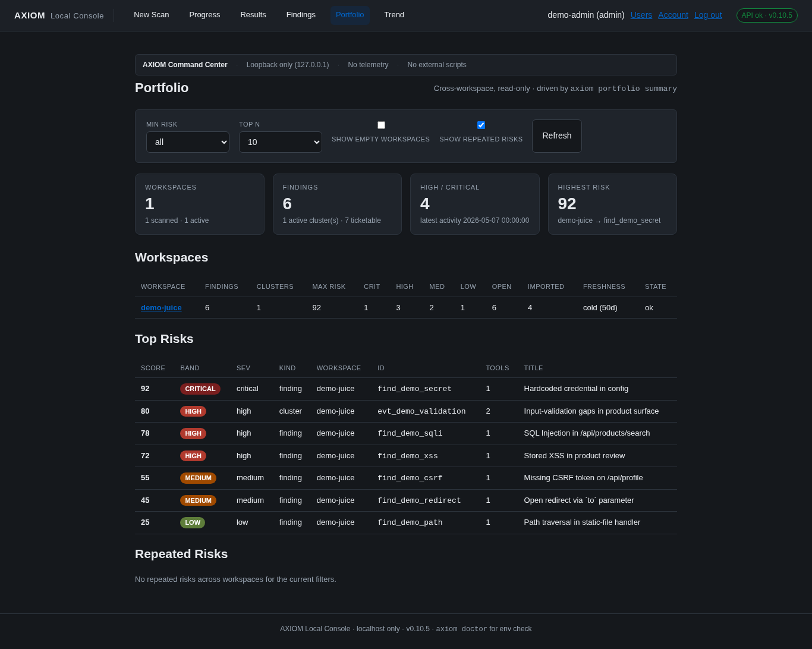Click 'Open redirect via `to` parameter' title
The image size is (812, 649).
[x=579, y=500]
